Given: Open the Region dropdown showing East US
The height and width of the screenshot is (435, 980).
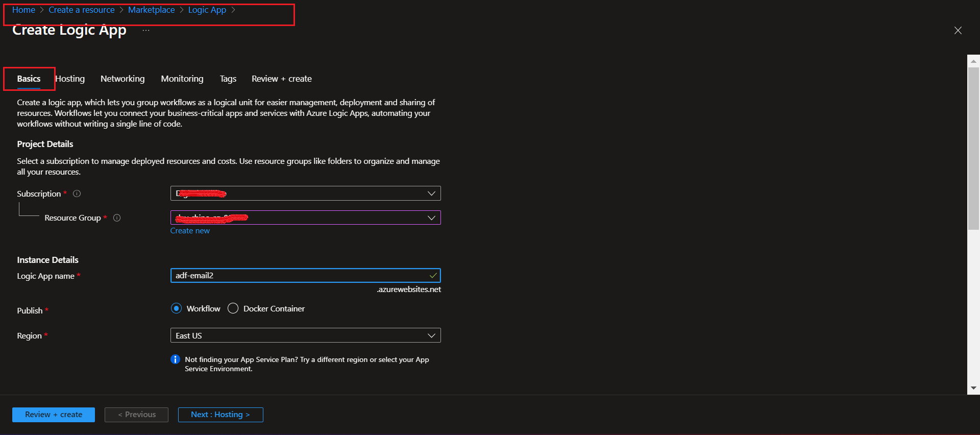Looking at the screenshot, I should point(305,335).
